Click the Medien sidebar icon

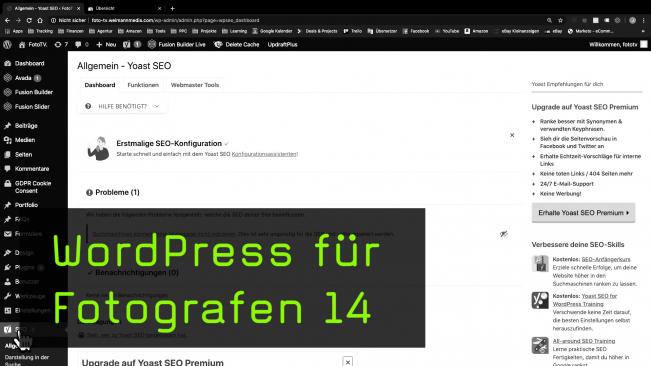[x=7, y=140]
